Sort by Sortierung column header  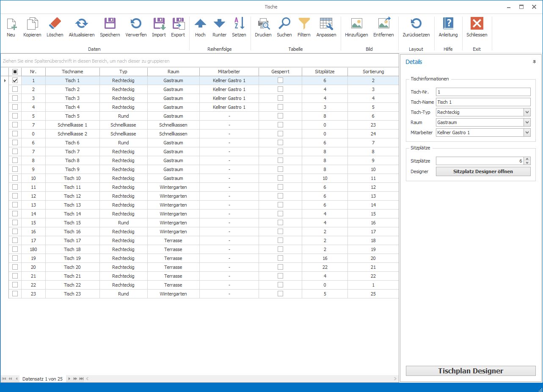pos(373,72)
